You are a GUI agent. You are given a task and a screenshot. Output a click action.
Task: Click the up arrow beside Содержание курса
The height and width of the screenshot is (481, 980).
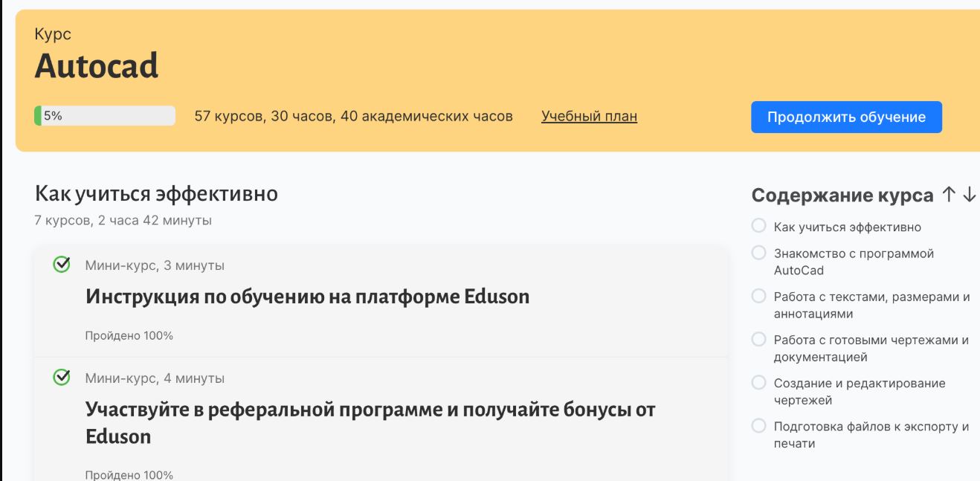(948, 195)
